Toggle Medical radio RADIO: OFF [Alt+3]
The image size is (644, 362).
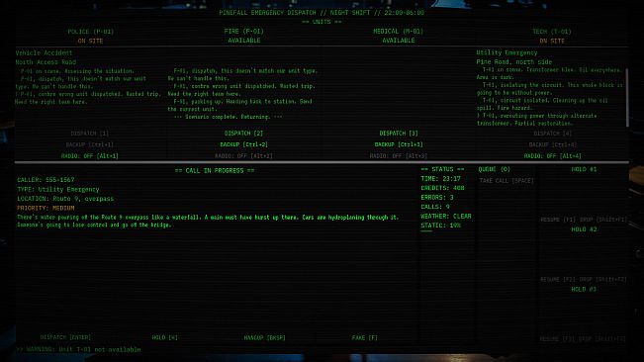pos(399,156)
